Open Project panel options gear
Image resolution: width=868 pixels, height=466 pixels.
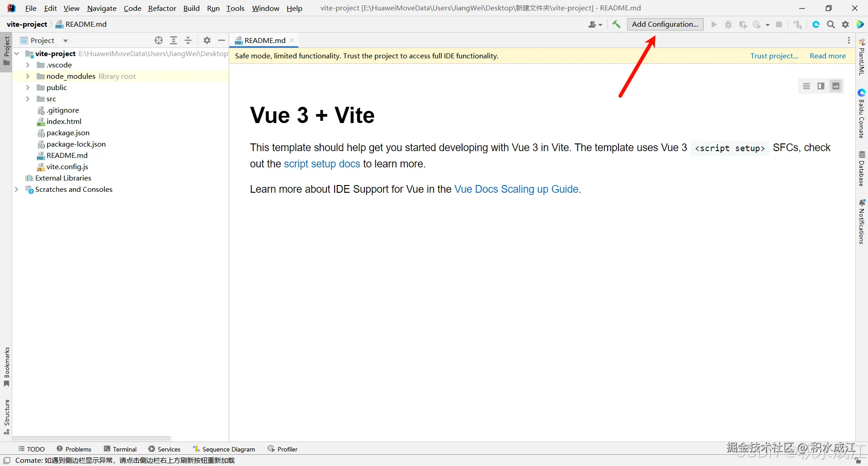pyautogui.click(x=207, y=40)
